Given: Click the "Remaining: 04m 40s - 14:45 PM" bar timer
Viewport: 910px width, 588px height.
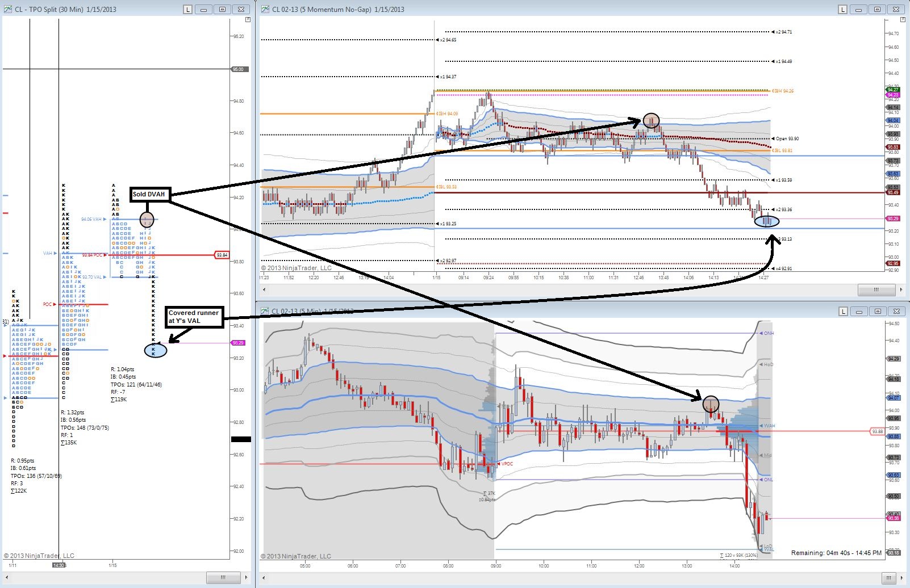Looking at the screenshot, I should [836, 553].
